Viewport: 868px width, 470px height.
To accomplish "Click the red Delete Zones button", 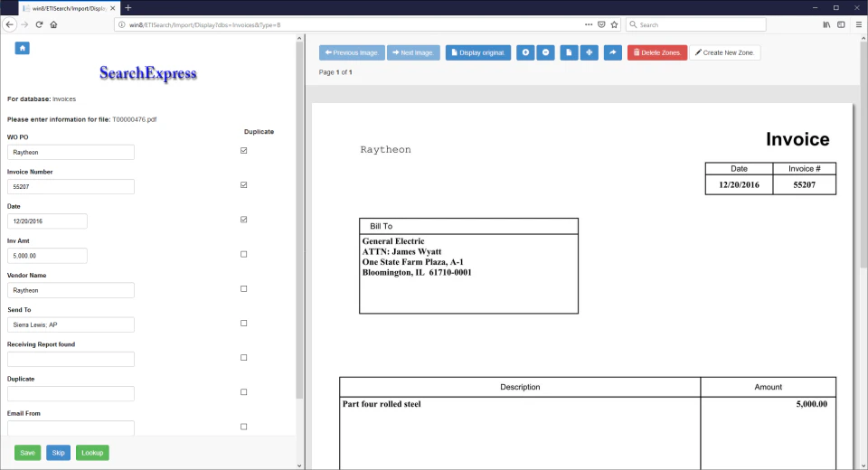I will point(657,52).
